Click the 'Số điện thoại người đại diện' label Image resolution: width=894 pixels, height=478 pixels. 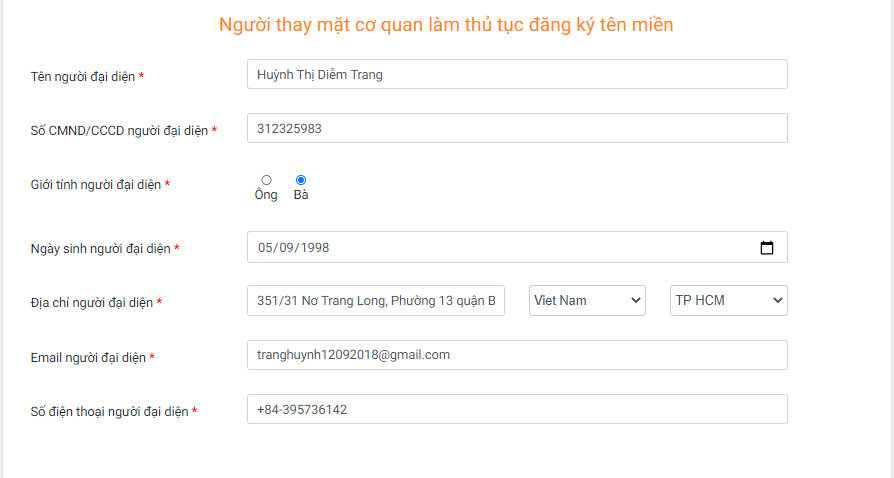tap(109, 411)
